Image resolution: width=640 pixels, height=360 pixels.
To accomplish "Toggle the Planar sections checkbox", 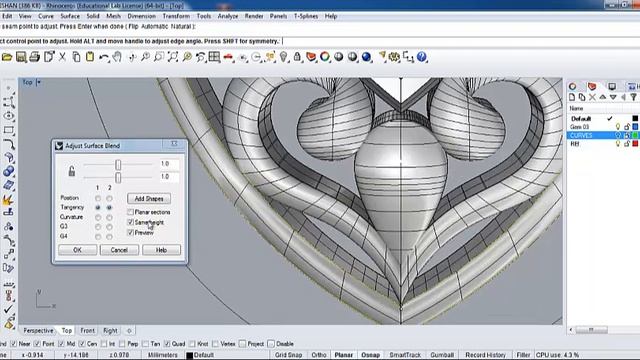I will (131, 212).
